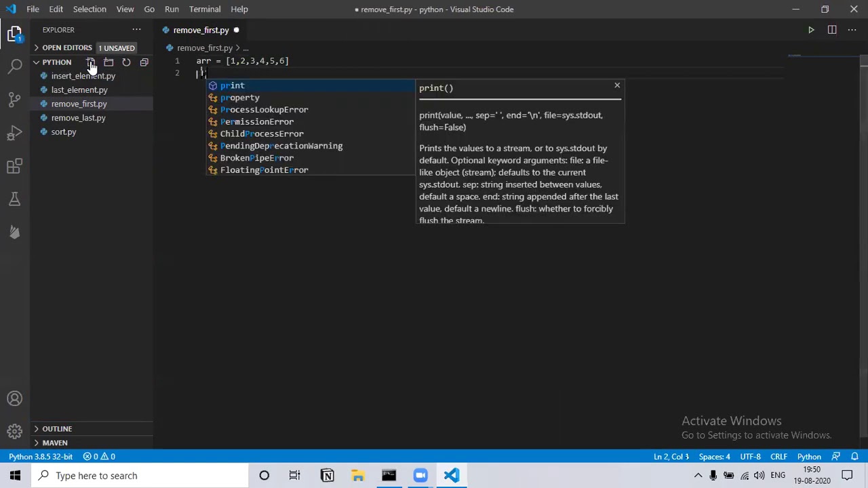Image resolution: width=868 pixels, height=488 pixels.
Task: Open the Extensions view
Action: (15, 166)
